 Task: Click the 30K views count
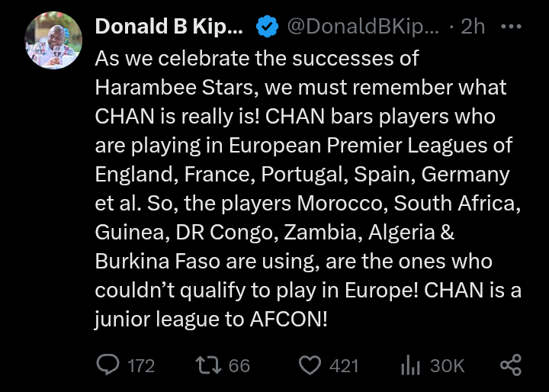tap(448, 366)
